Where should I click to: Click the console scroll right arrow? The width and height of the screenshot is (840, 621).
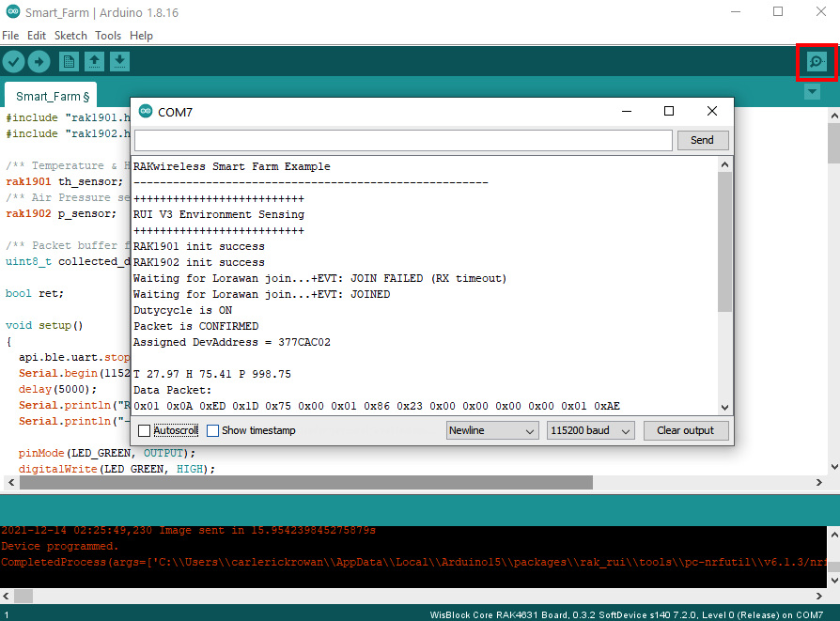coord(819,596)
